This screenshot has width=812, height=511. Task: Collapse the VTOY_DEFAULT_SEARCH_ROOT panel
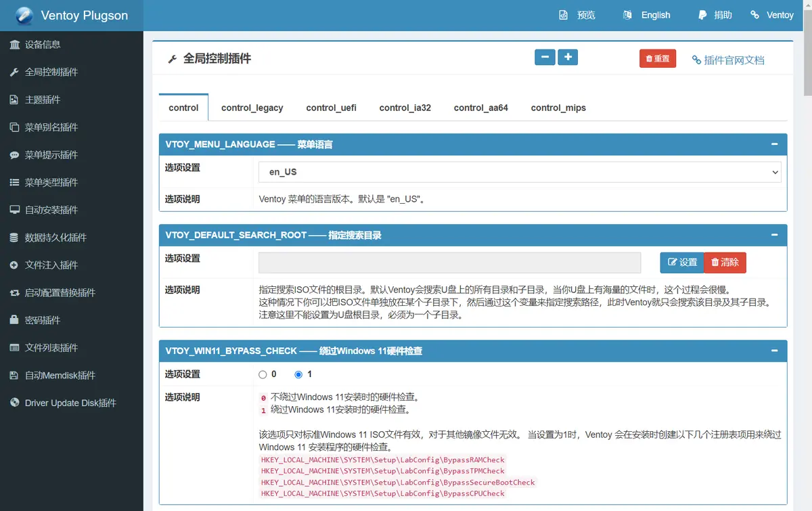tap(774, 235)
